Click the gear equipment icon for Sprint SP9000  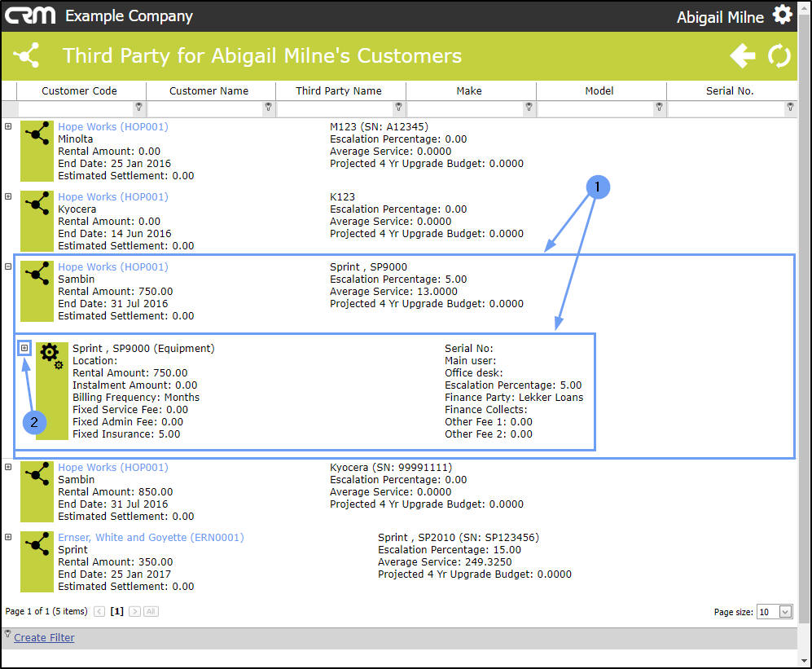click(x=52, y=390)
